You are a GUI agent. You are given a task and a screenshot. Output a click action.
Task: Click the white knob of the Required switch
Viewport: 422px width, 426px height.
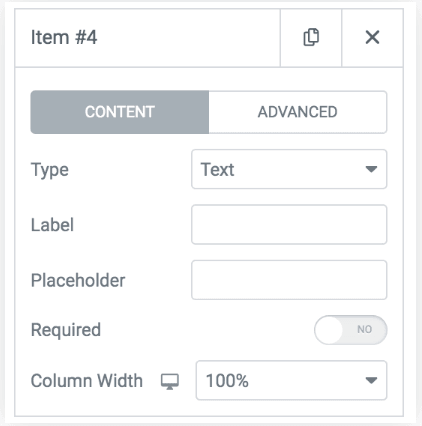point(329,330)
